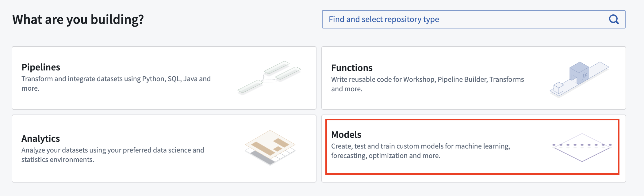Open the Analytics heading
The image size is (644, 196).
(40, 139)
